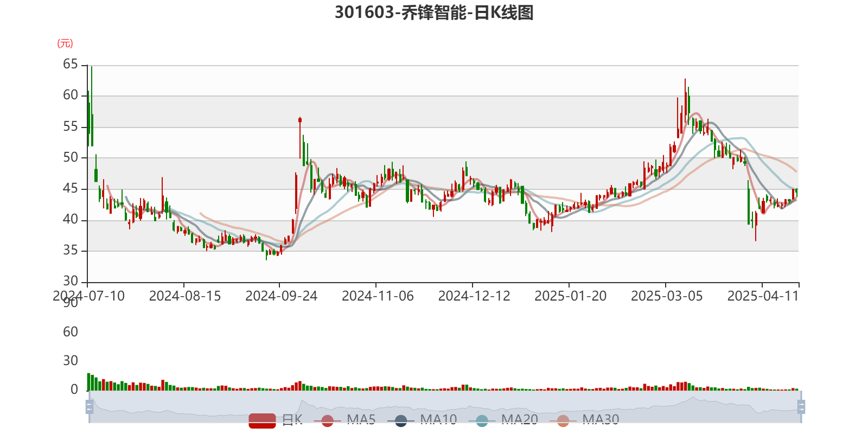This screenshot has width=868, height=434.
Task: Grab the right handle of the zoom slider
Action: pos(801,407)
